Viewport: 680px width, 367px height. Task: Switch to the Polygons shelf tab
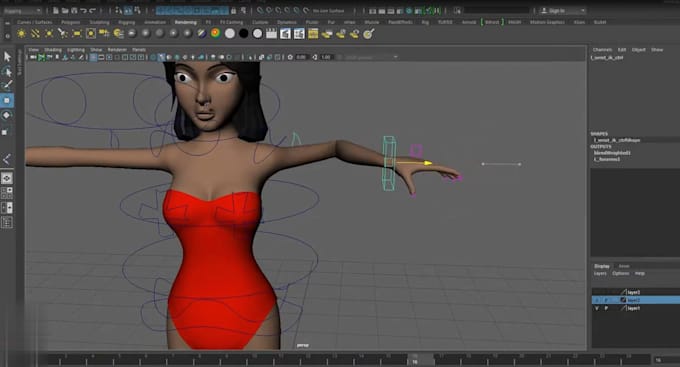point(71,22)
